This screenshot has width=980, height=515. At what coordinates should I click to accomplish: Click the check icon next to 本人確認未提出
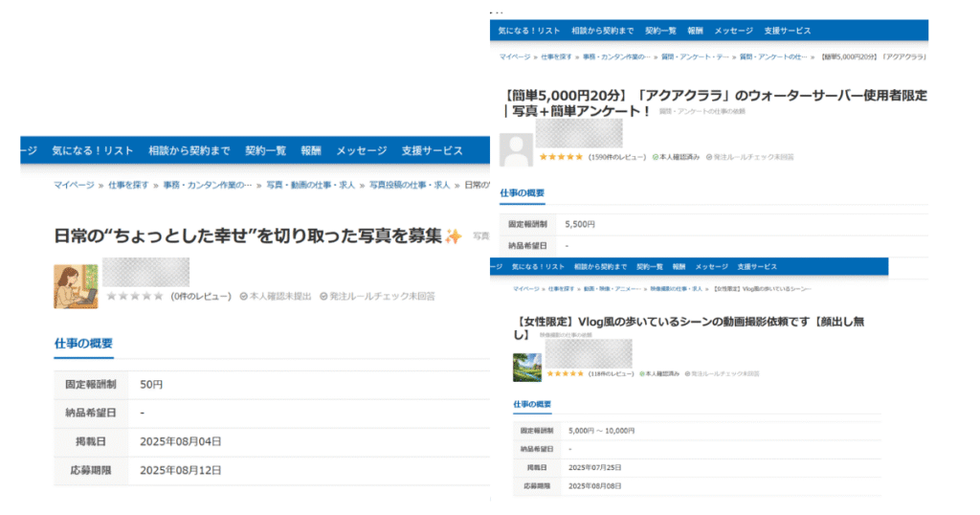[x=244, y=296]
